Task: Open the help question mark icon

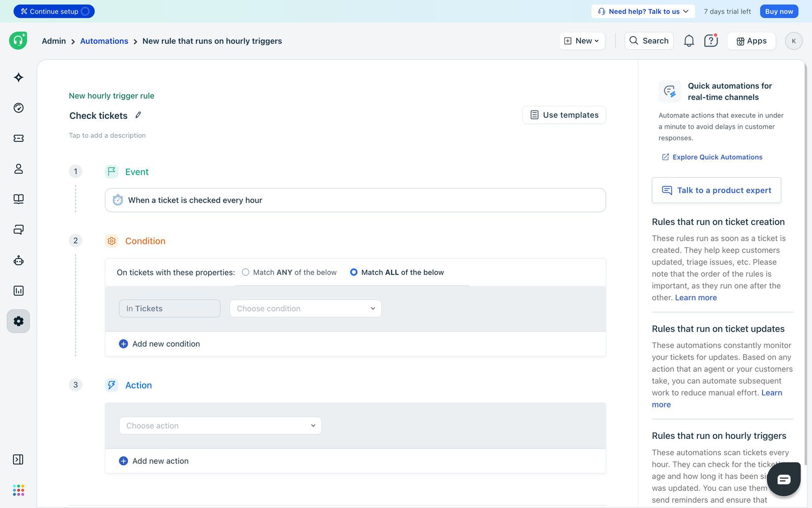Action: point(710,41)
